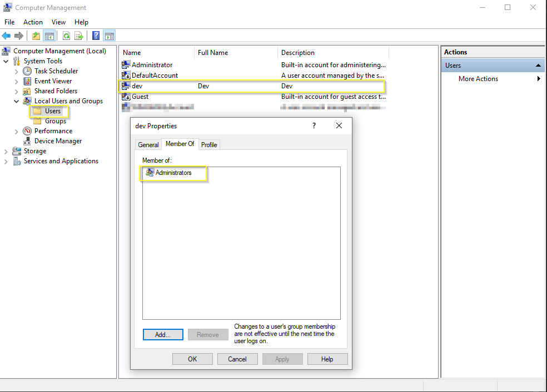Viewport: 547px width, 392px height.
Task: Switch to the General tab in dev Properties
Action: click(x=148, y=144)
